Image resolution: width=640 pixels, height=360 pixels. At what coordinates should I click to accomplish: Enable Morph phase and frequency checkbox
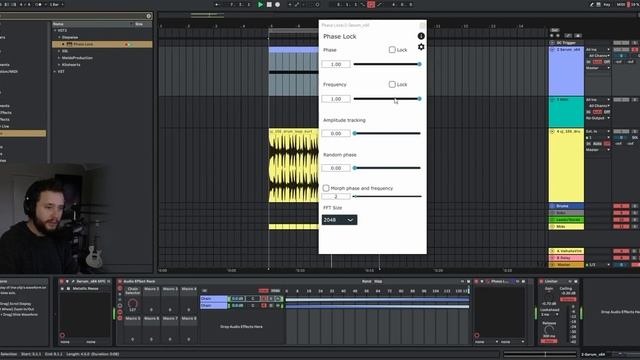tap(326, 188)
